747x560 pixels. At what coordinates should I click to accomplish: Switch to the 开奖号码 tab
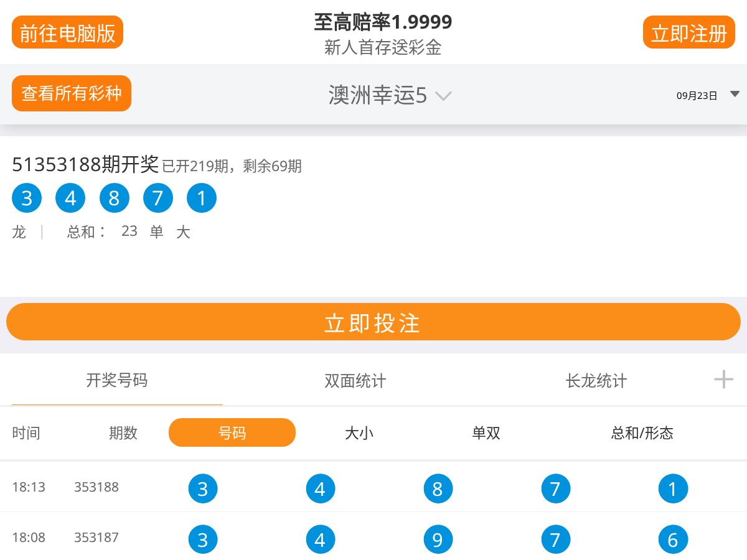coord(117,380)
